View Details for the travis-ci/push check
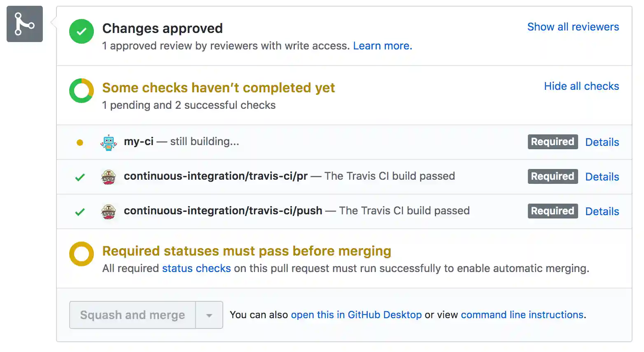 click(x=602, y=211)
